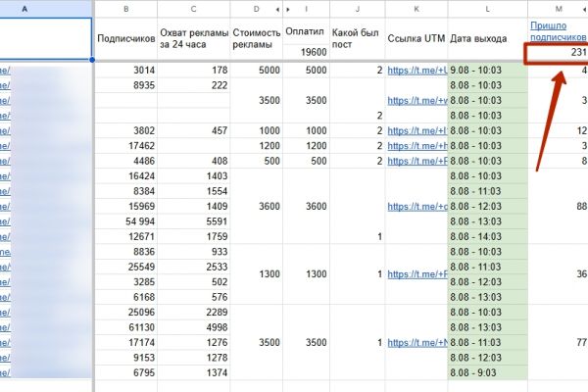
Task: Select the empty selected cell under column A
Action: coord(46,38)
